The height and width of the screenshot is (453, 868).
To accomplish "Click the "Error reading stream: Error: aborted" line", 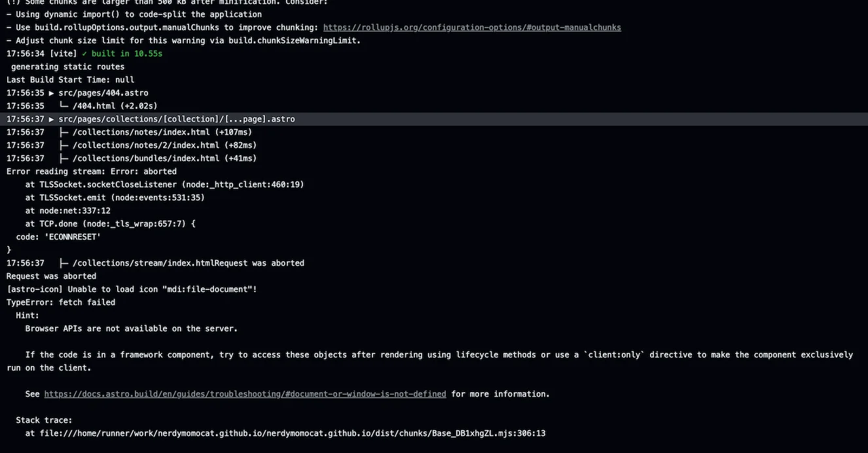I will 92,172.
